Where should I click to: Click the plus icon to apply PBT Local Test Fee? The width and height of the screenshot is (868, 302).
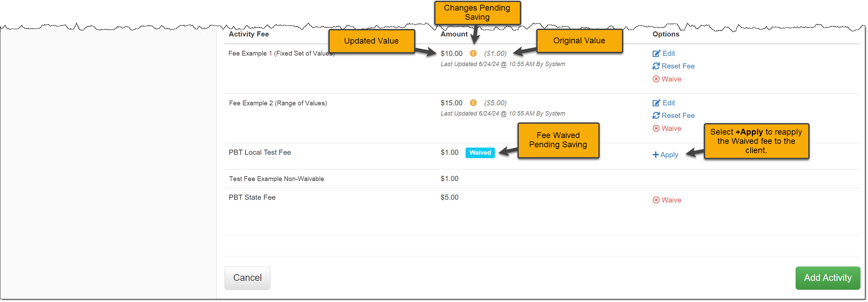point(655,155)
